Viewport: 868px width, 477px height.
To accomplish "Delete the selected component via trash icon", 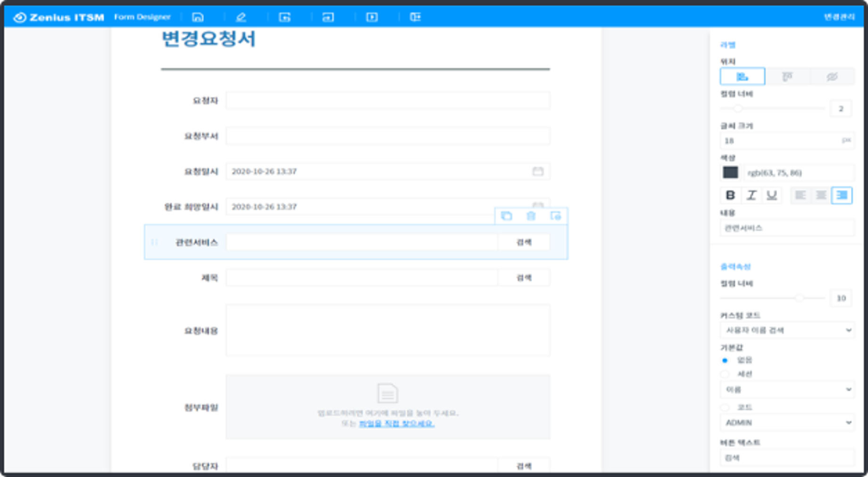I will (531, 216).
